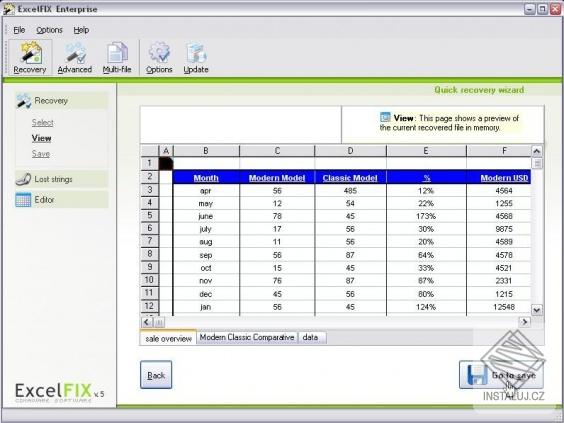Image resolution: width=564 pixels, height=423 pixels.
Task: Click the Go to save button
Action: [x=501, y=375]
